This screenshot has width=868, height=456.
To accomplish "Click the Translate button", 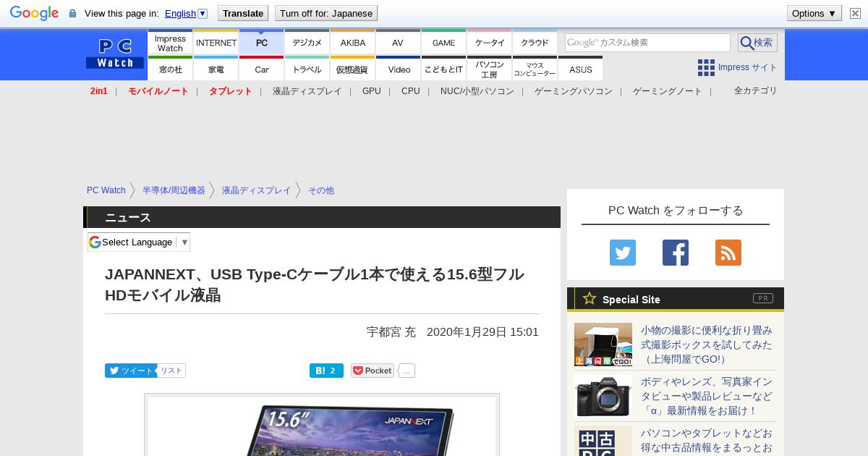I will coord(243,13).
